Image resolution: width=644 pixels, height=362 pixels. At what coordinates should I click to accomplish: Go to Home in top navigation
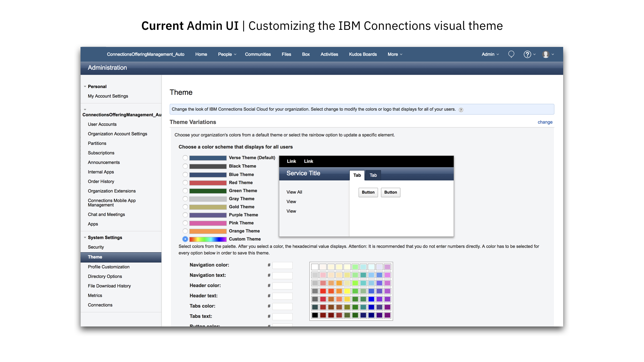coord(201,54)
